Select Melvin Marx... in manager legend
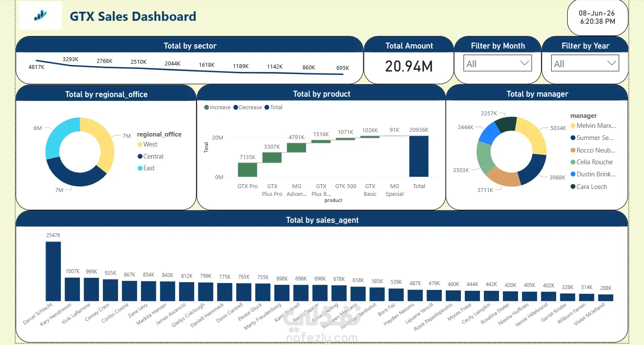Screen dimensions: 644x345 pyautogui.click(x=593, y=126)
